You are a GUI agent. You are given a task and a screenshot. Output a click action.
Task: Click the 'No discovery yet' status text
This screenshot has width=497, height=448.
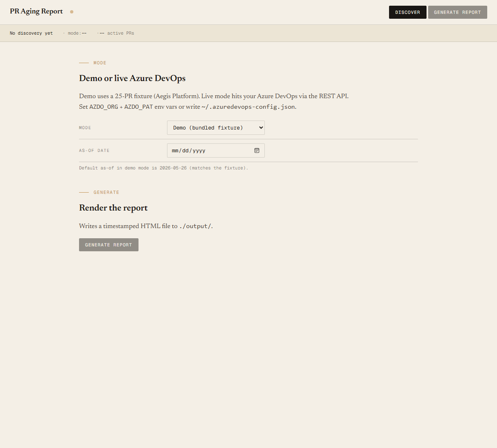(31, 33)
